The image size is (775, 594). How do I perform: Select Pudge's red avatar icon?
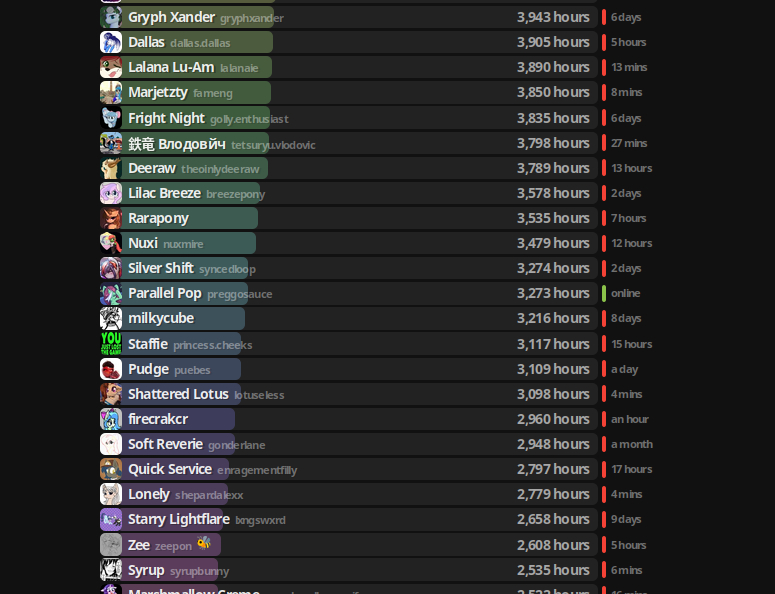point(111,369)
